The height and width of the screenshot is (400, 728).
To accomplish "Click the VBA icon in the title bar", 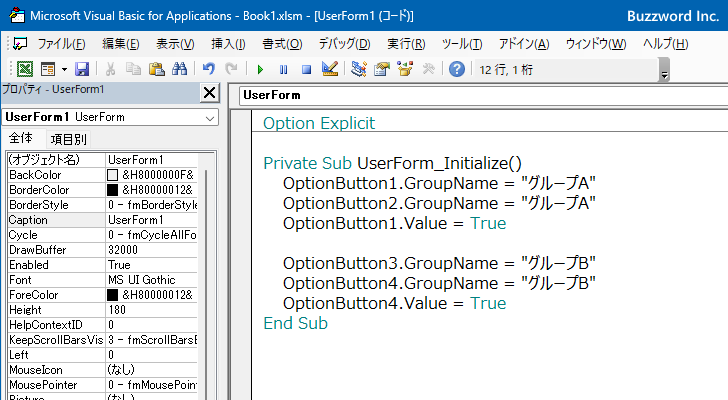I will tap(17, 15).
